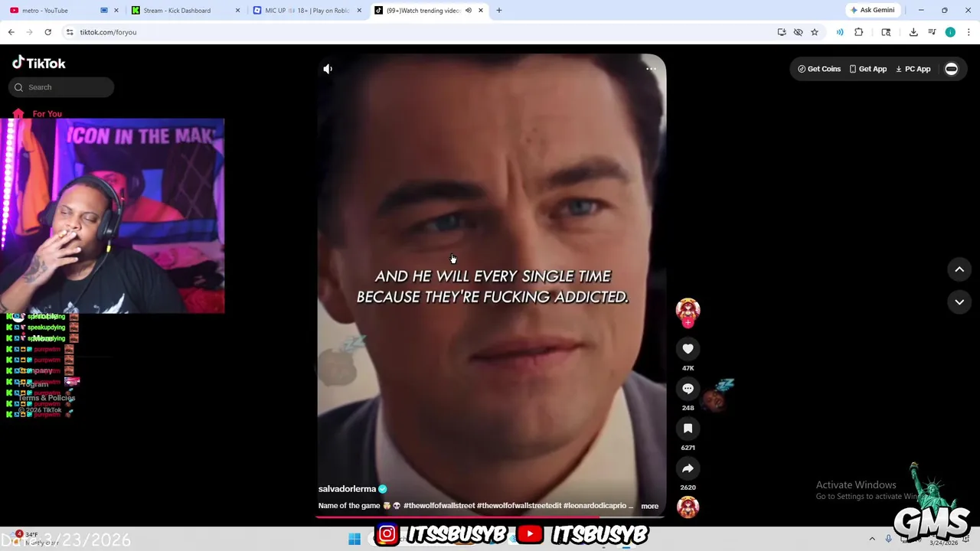Open a new browser tab
980x551 pixels.
coord(498,11)
